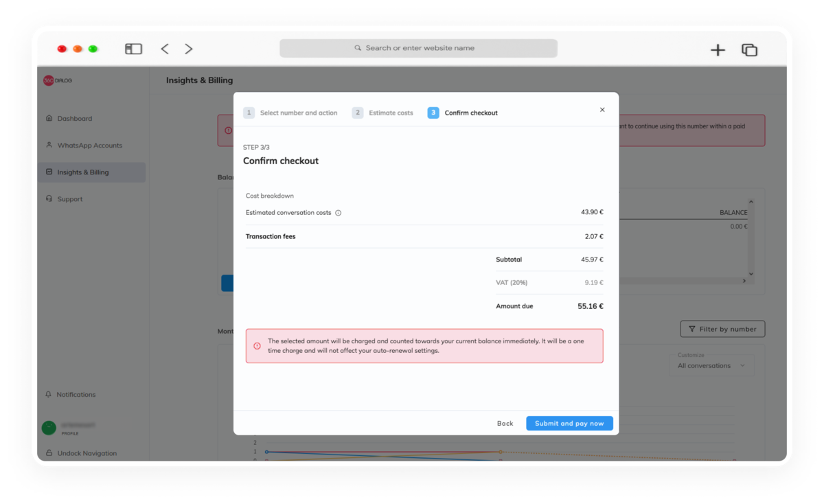Click the browser address search field

418,48
